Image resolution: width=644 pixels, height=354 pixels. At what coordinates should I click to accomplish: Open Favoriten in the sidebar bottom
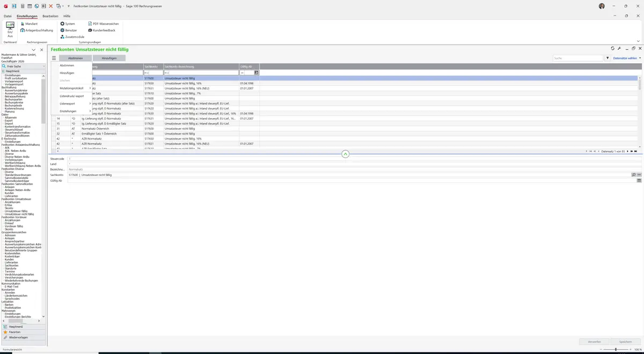(x=15, y=332)
